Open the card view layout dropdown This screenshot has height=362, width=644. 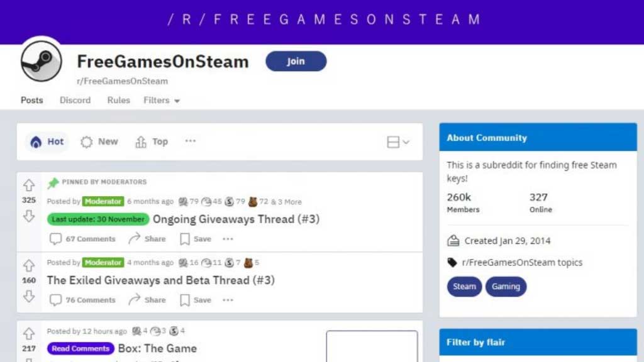coord(398,142)
